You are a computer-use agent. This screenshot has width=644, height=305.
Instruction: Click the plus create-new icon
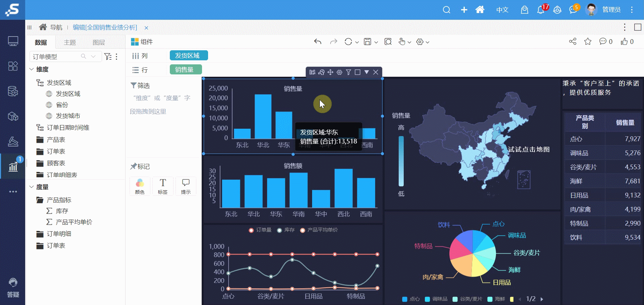(464, 10)
